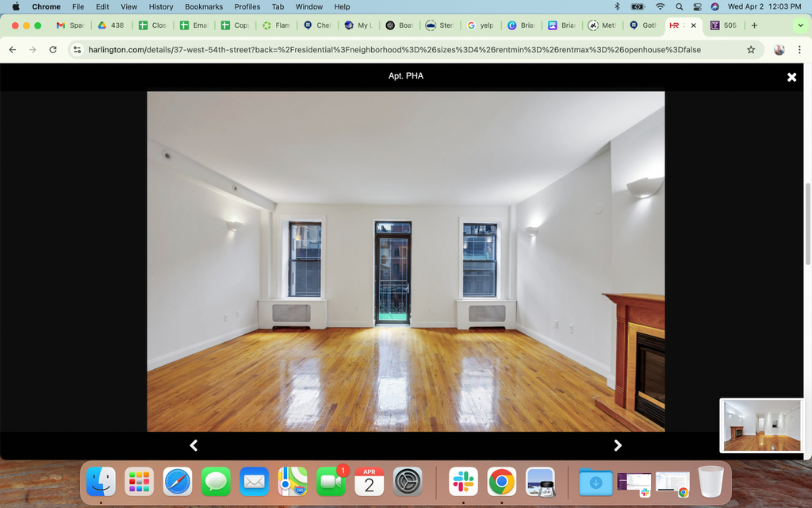Show the previous apartment photo
The width and height of the screenshot is (812, 508).
point(193,445)
